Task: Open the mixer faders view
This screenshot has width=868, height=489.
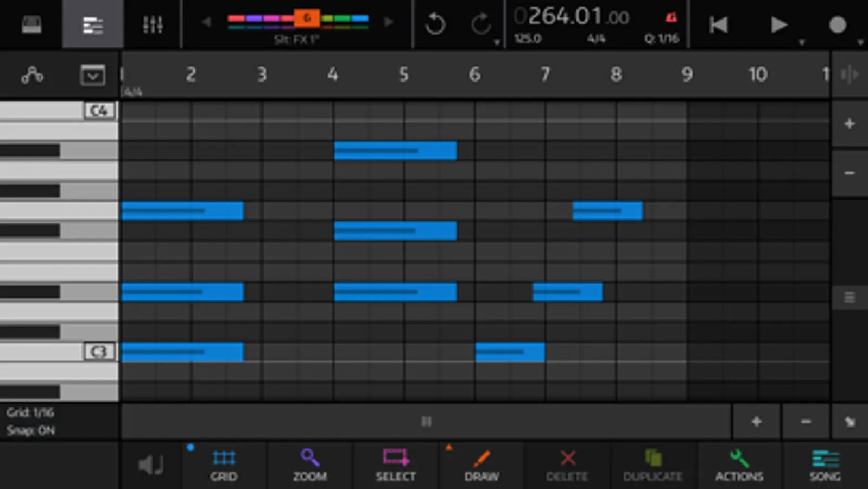Action: tap(153, 24)
